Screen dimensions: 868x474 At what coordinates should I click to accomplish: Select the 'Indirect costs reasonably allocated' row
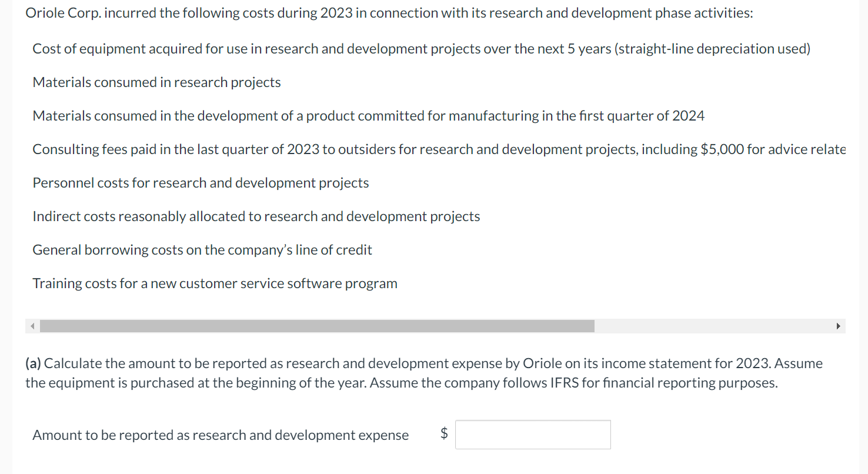tap(256, 216)
